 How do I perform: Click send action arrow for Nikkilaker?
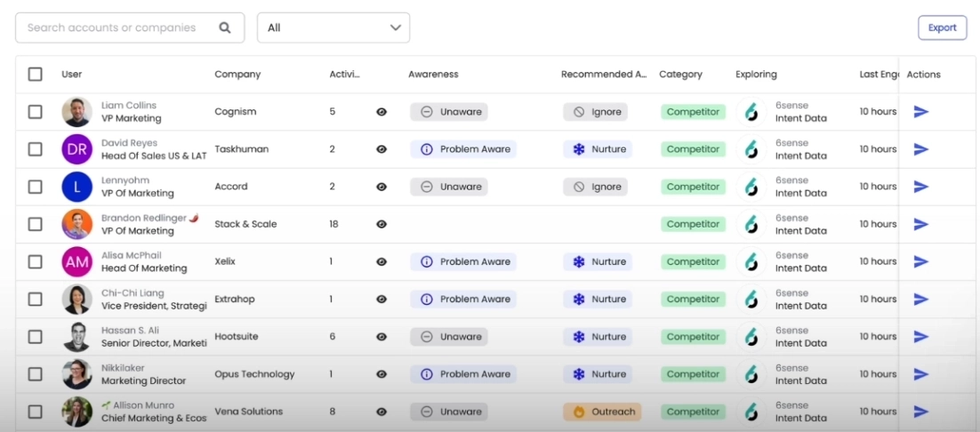click(x=920, y=374)
